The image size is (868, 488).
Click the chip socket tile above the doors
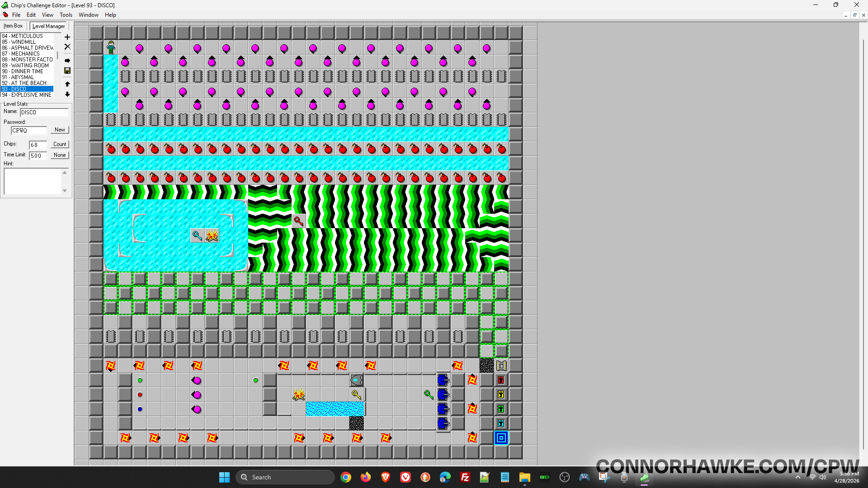(501, 366)
